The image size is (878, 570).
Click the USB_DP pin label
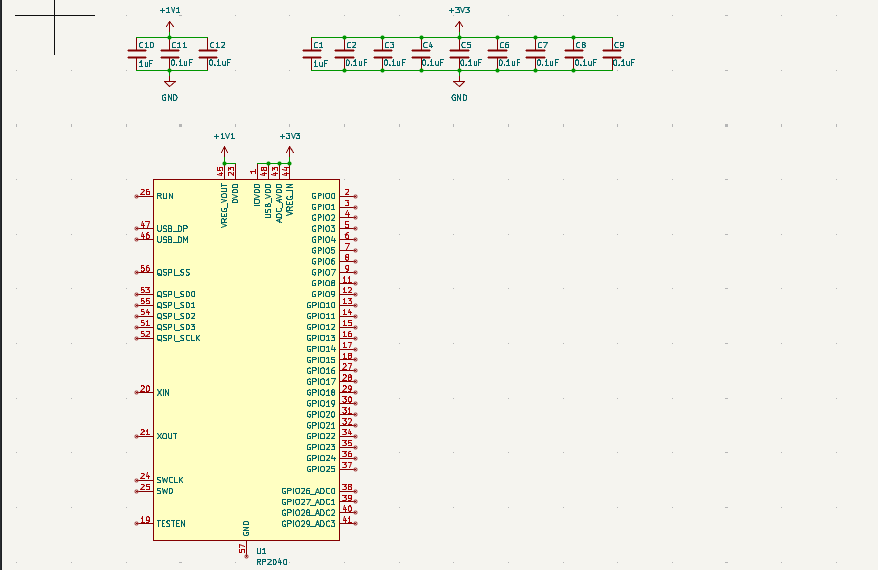(172, 229)
